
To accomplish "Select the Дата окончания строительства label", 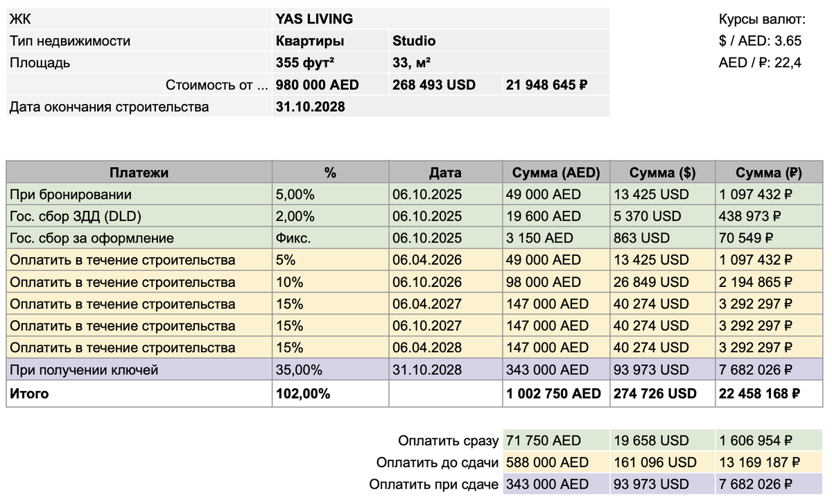I will pyautogui.click(x=110, y=107).
